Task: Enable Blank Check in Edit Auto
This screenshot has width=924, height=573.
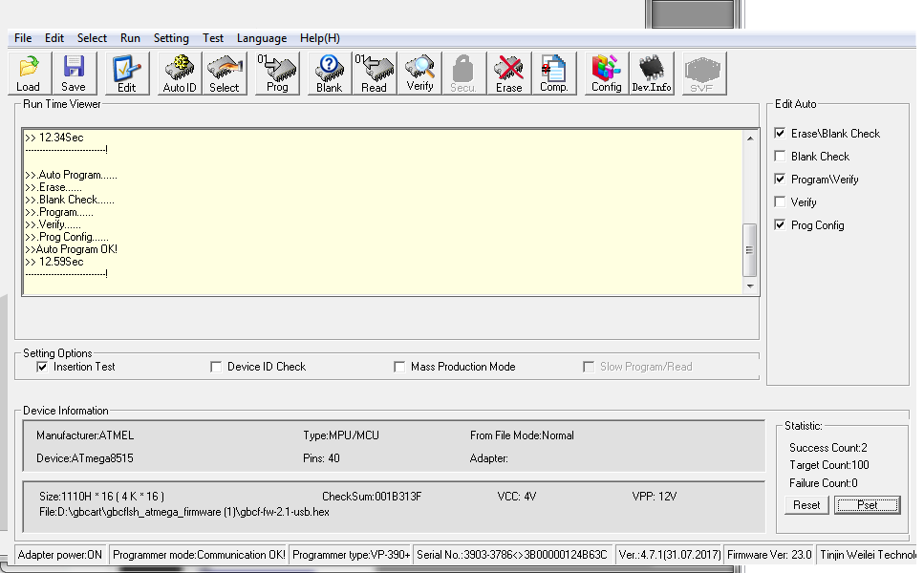Action: (781, 156)
